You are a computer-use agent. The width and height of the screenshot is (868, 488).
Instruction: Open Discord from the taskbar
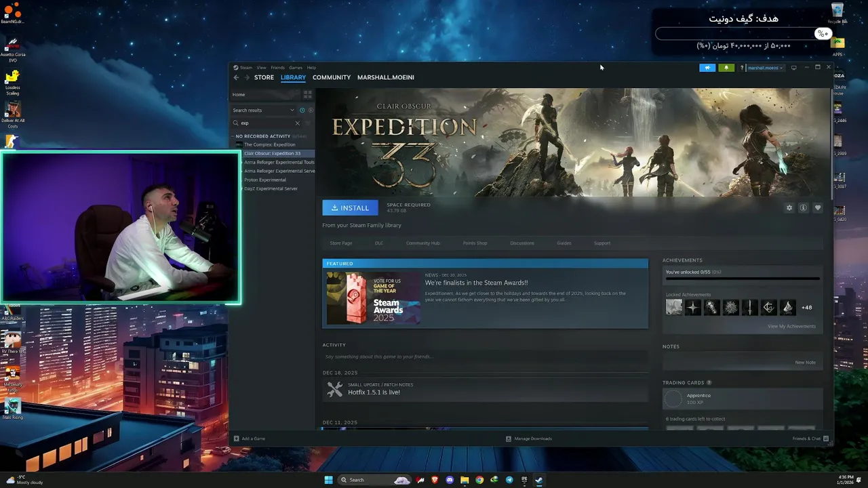click(x=450, y=480)
